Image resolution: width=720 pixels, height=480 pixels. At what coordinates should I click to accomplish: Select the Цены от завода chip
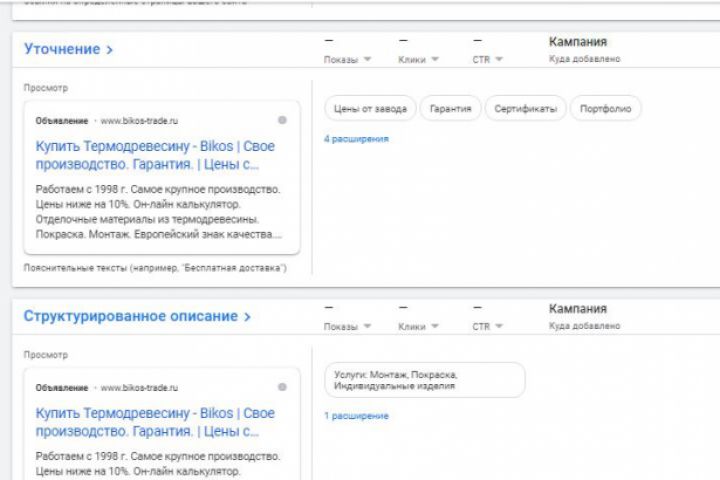368,108
